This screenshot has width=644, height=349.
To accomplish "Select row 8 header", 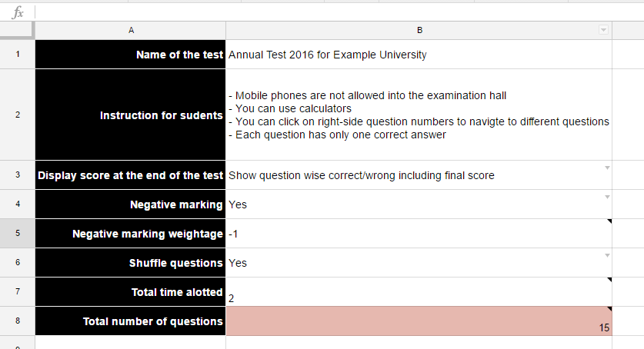I will coord(18,321).
